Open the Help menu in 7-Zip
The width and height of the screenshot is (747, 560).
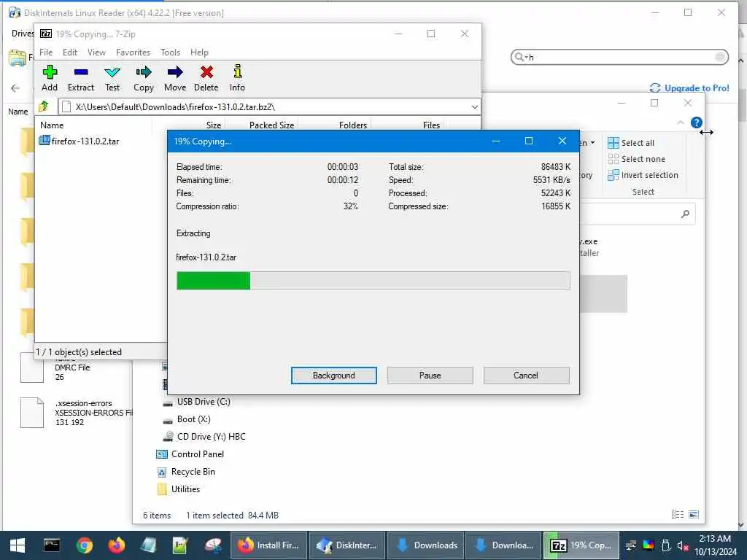(199, 52)
